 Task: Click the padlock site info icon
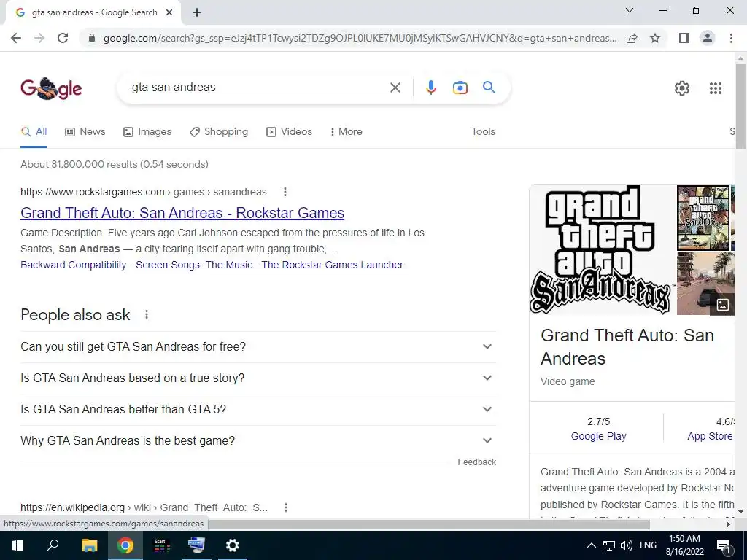pos(92,38)
